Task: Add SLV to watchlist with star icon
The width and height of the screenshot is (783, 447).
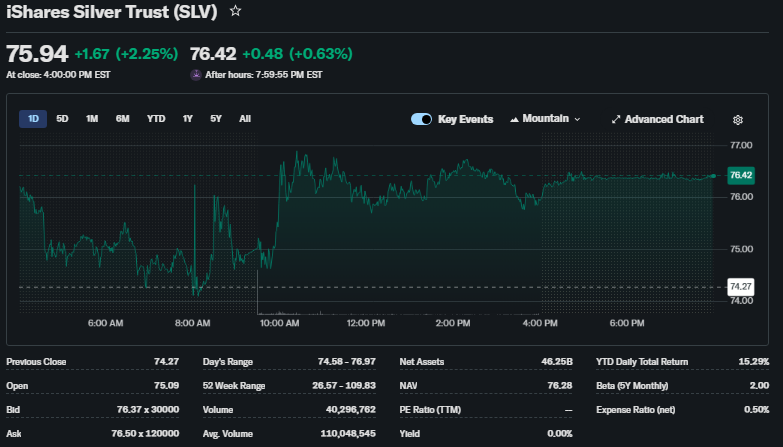Action: click(235, 11)
